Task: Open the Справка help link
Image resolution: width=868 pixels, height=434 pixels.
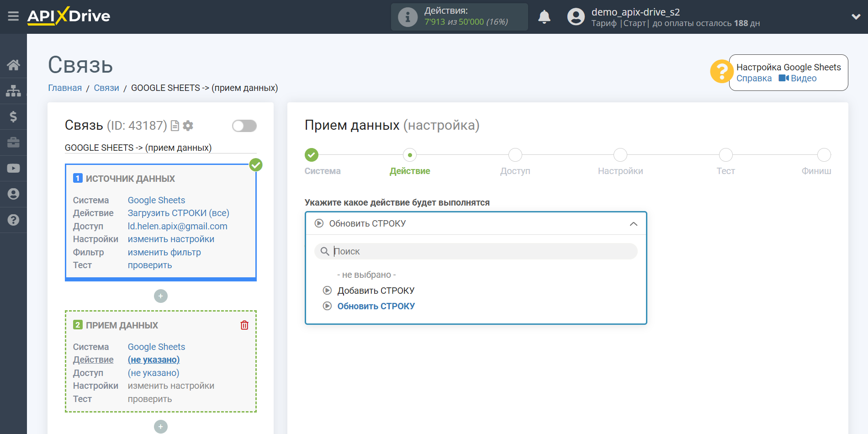Action: 754,79
